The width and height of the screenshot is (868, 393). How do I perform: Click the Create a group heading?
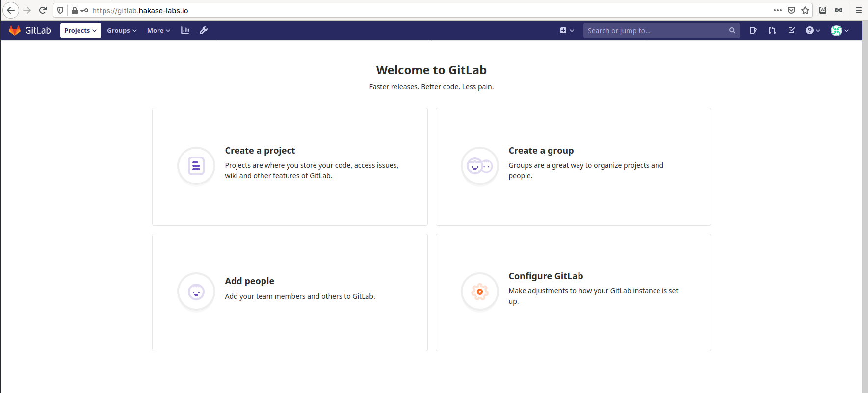tap(541, 151)
